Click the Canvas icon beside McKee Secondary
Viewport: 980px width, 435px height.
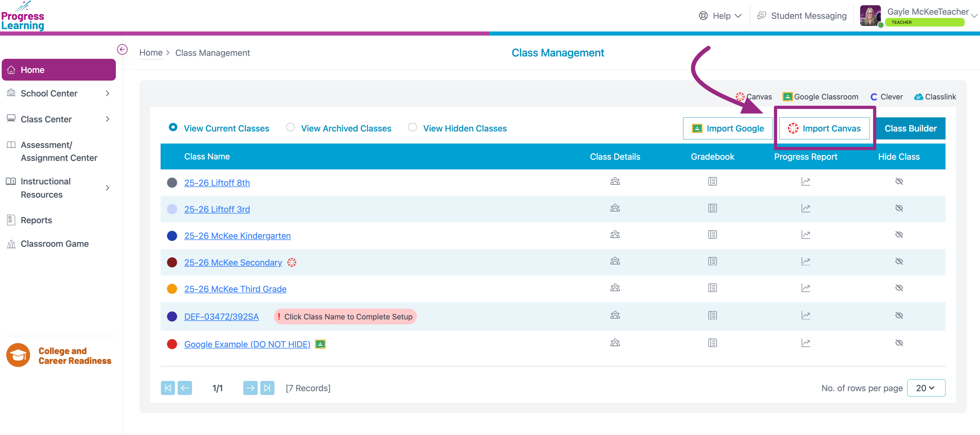[x=292, y=262]
